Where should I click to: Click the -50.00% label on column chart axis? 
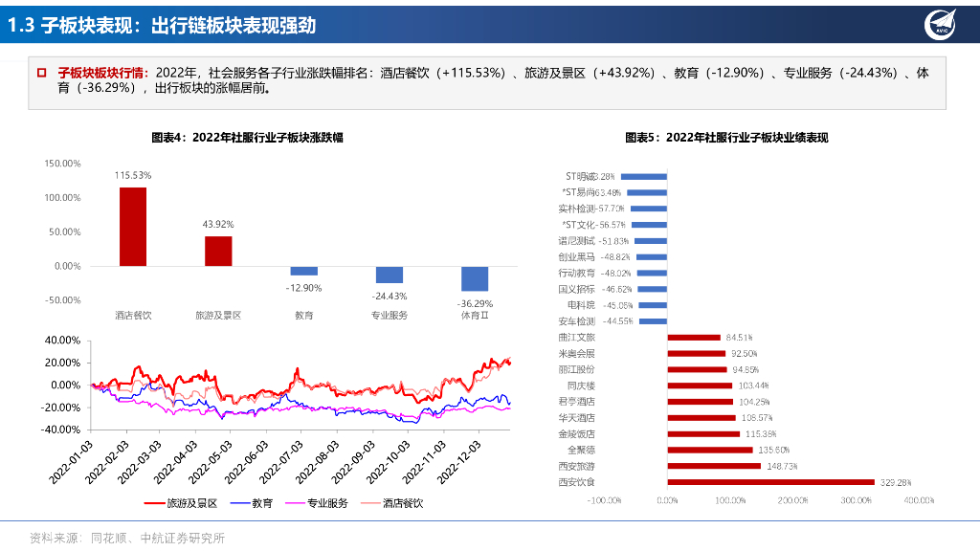coord(62,300)
